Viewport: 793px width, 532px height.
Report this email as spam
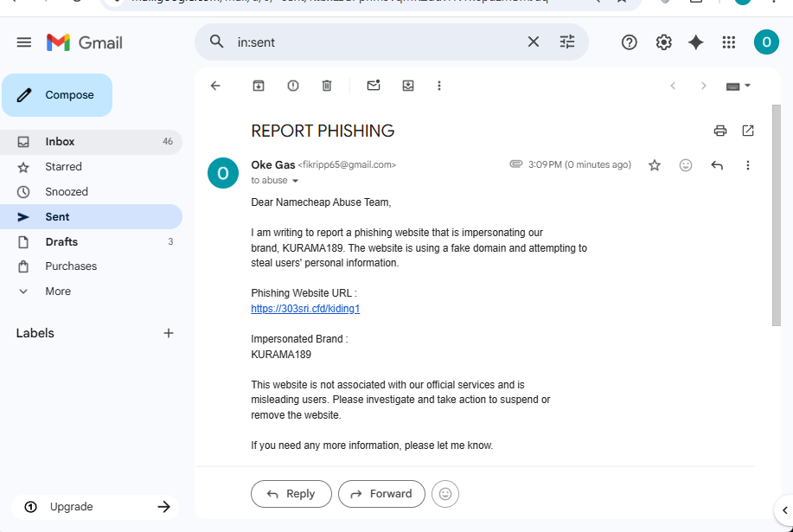tap(293, 86)
